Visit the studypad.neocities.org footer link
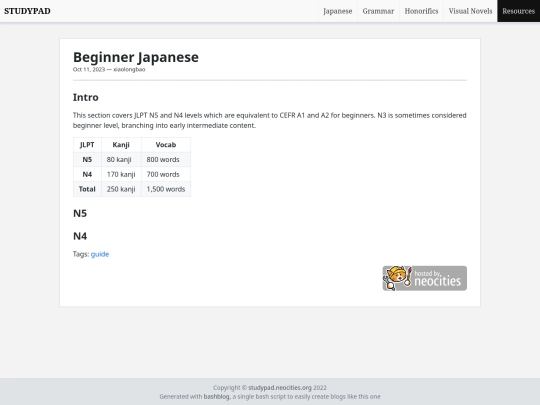Viewport: 540px width, 405px height. [x=280, y=388]
